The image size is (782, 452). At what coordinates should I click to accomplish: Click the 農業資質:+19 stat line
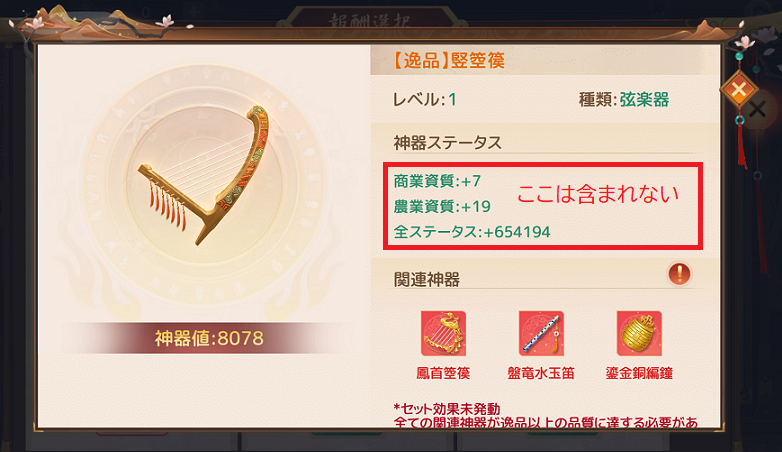[x=442, y=207]
